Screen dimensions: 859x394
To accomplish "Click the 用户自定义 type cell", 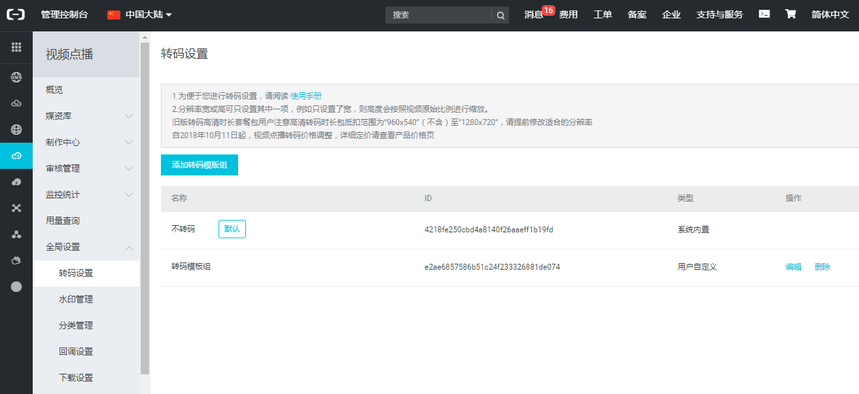I will [697, 267].
